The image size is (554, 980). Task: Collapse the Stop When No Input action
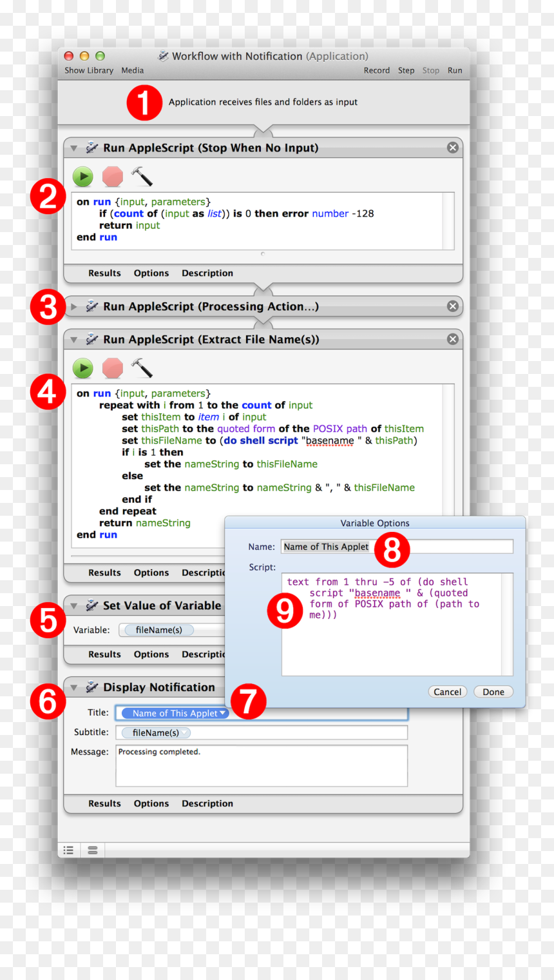pos(74,148)
